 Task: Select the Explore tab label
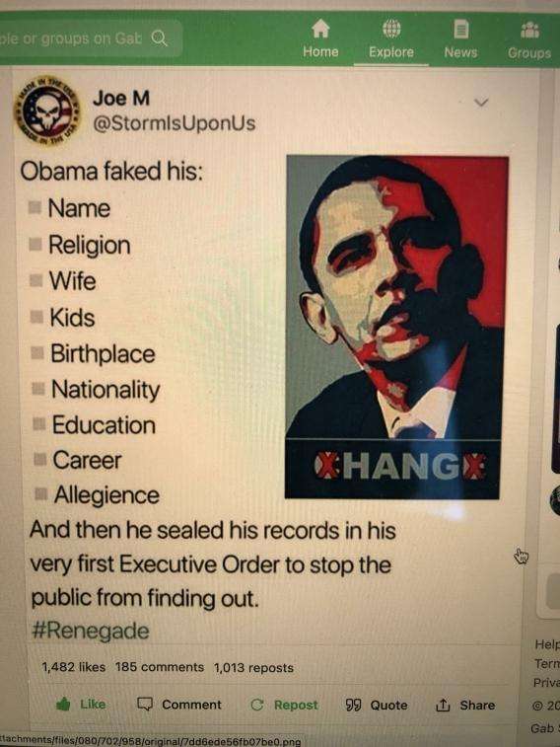(391, 52)
